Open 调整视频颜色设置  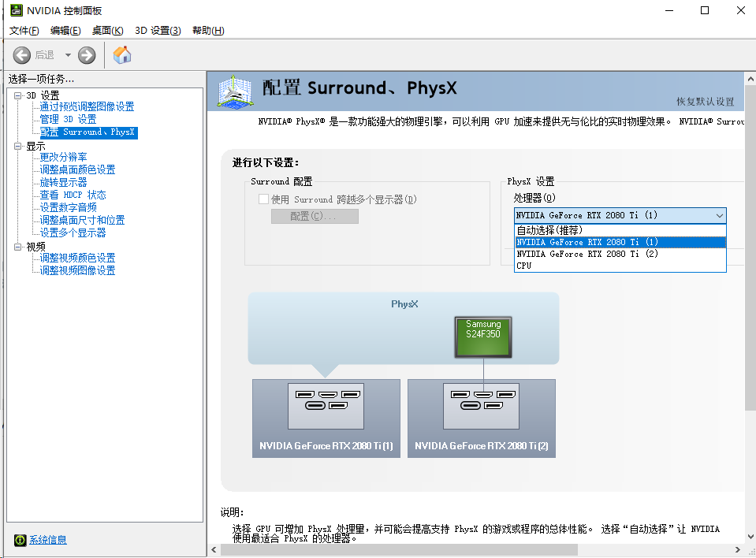77,258
